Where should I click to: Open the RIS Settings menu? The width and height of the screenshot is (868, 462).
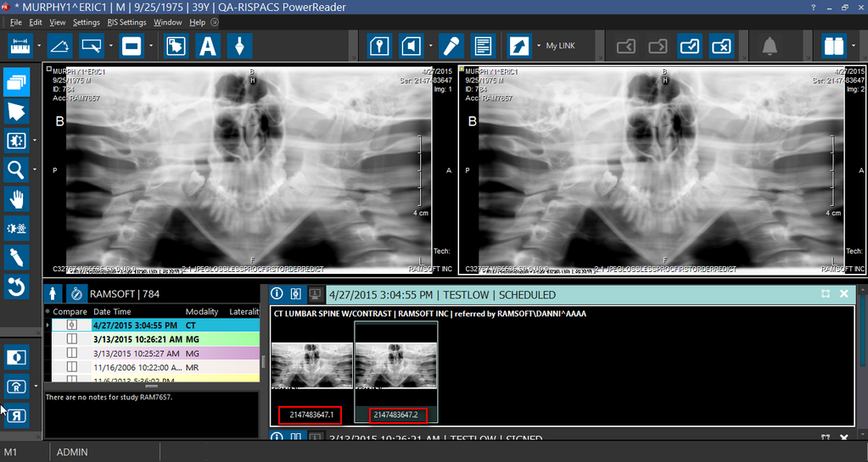coord(126,22)
